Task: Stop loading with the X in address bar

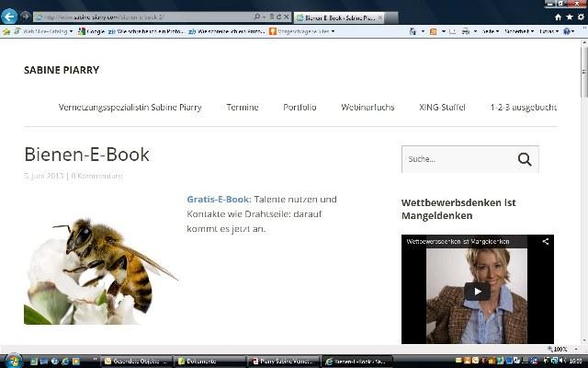Action: (x=286, y=17)
